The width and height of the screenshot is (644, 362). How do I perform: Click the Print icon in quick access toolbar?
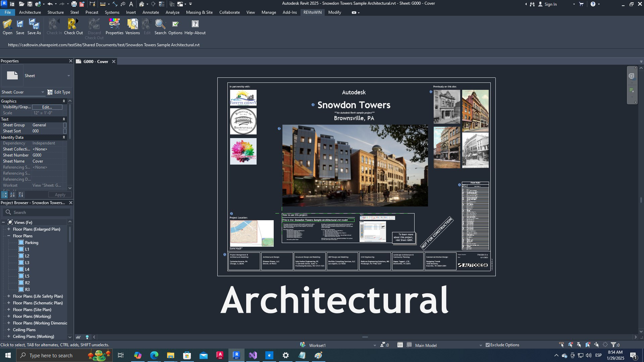tap(74, 4)
